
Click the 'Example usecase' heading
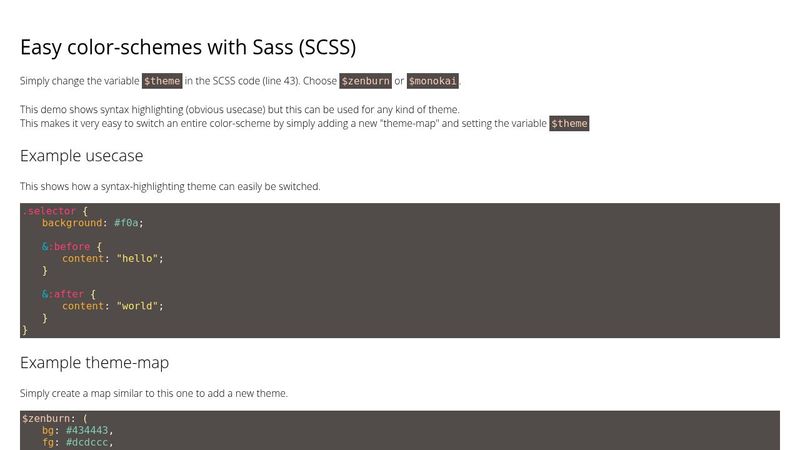[82, 156]
